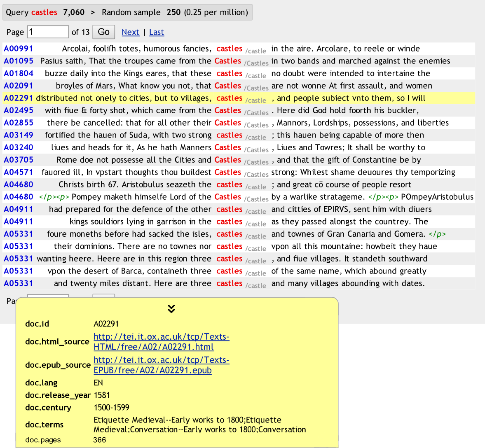The image size is (485, 448).
Task: Click keyword 'Castles' in the A02091 line
Action: coord(227,86)
